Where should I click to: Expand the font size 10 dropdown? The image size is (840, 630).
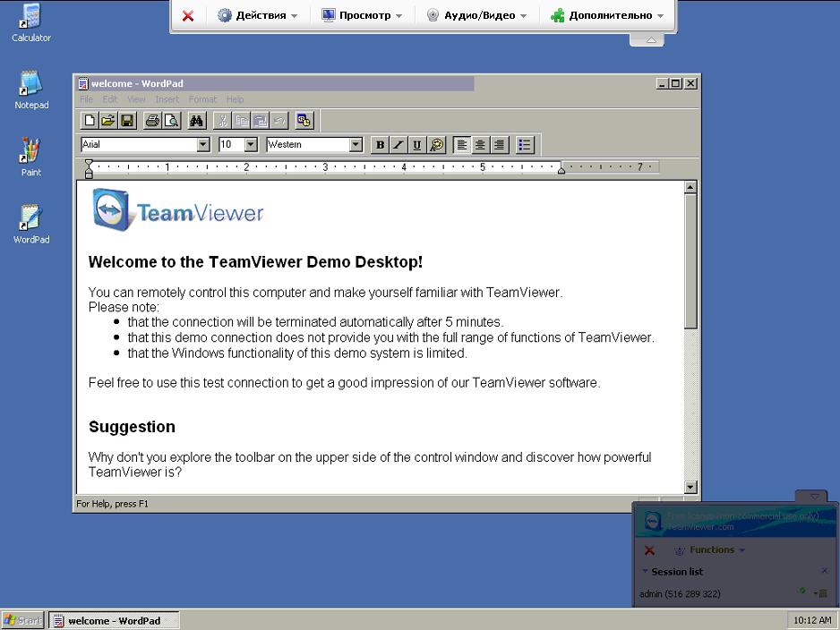pos(251,144)
